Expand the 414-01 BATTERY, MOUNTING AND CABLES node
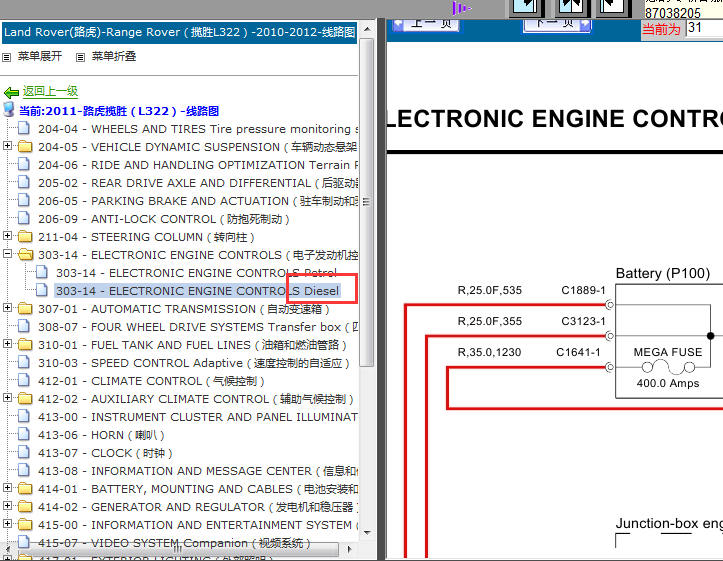 (x=7, y=487)
